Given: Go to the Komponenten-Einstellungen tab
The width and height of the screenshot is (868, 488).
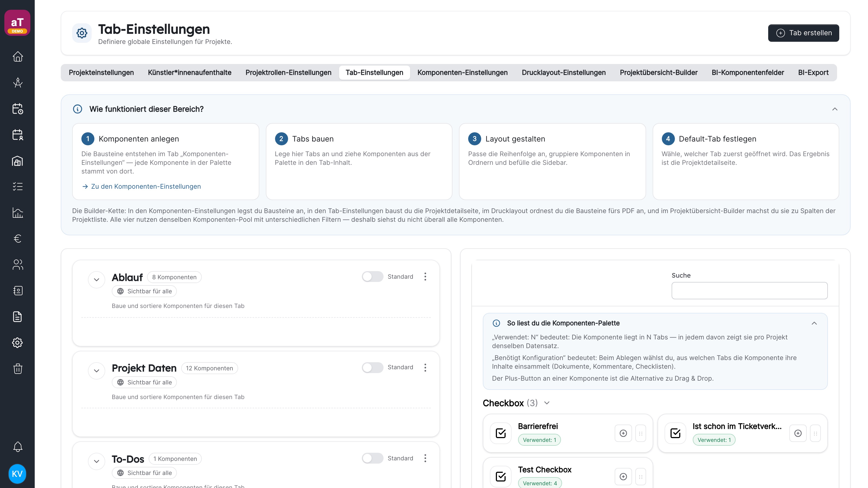Looking at the screenshot, I should (x=462, y=72).
